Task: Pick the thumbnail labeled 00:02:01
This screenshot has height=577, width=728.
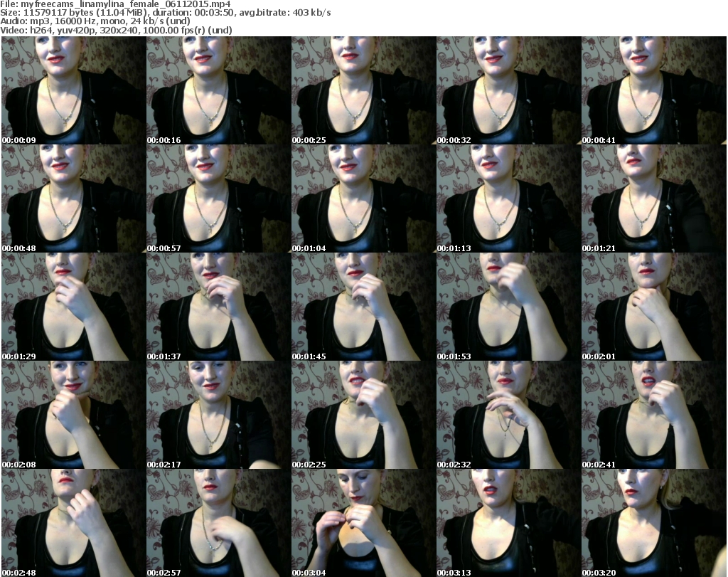Action: tap(654, 307)
